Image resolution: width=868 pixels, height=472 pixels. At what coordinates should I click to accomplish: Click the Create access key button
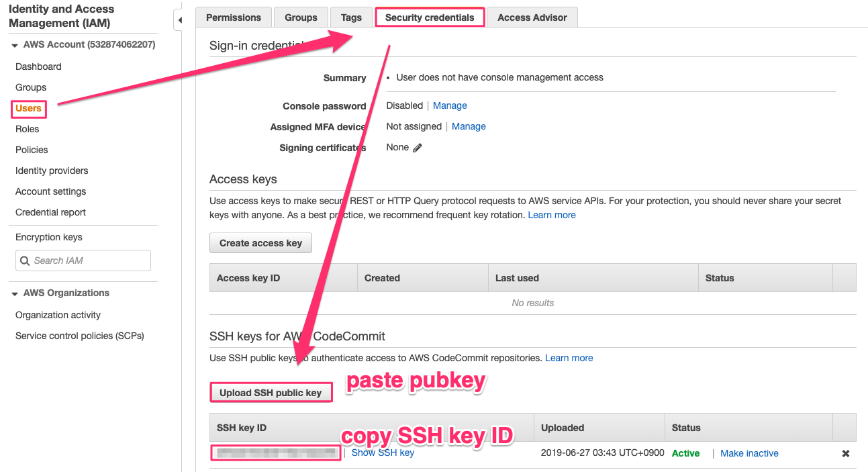point(260,243)
